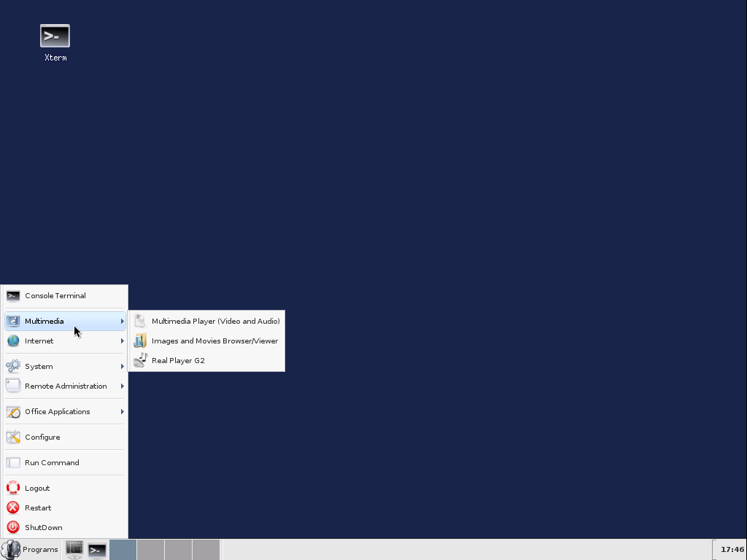747x560 pixels.
Task: Select the highlighted Multimedia menu item
Action: (44, 321)
